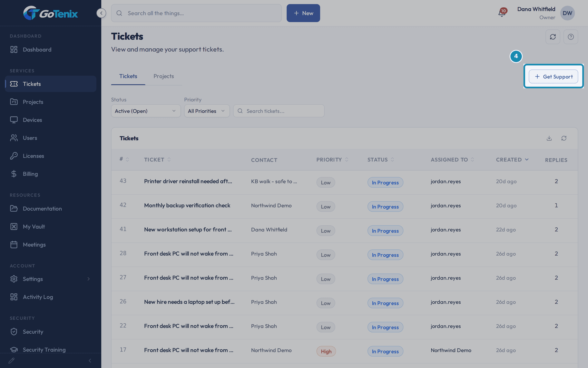Click the Settings gear icon
The width and height of the screenshot is (588, 368).
click(x=14, y=279)
